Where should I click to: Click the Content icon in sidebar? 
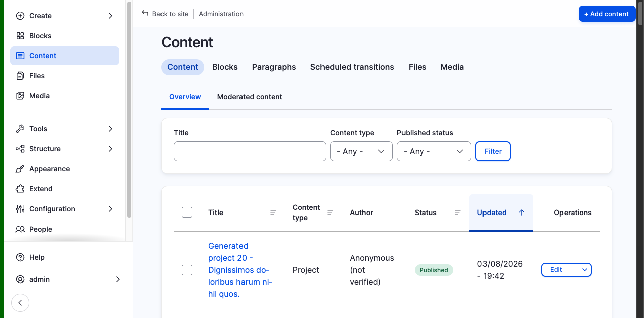pos(20,56)
